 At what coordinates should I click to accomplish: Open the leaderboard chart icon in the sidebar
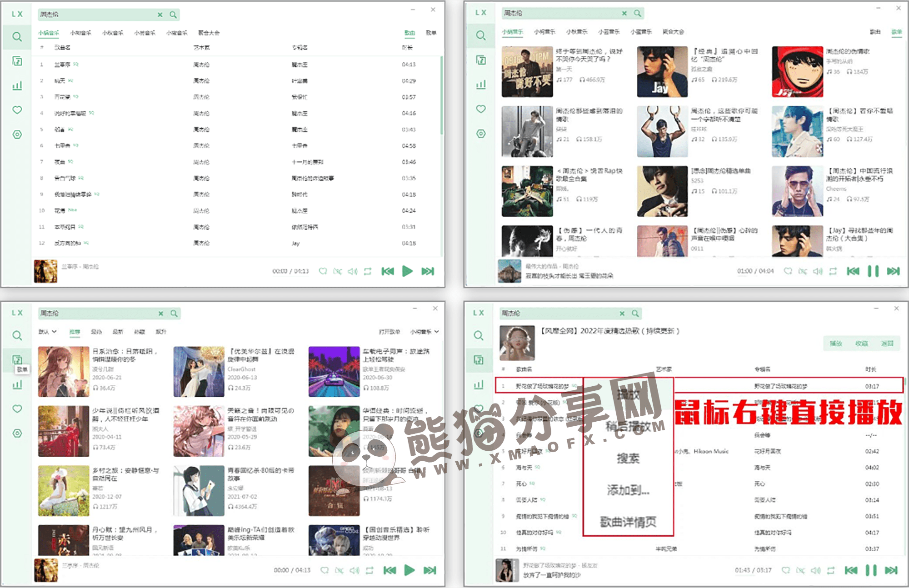17,85
